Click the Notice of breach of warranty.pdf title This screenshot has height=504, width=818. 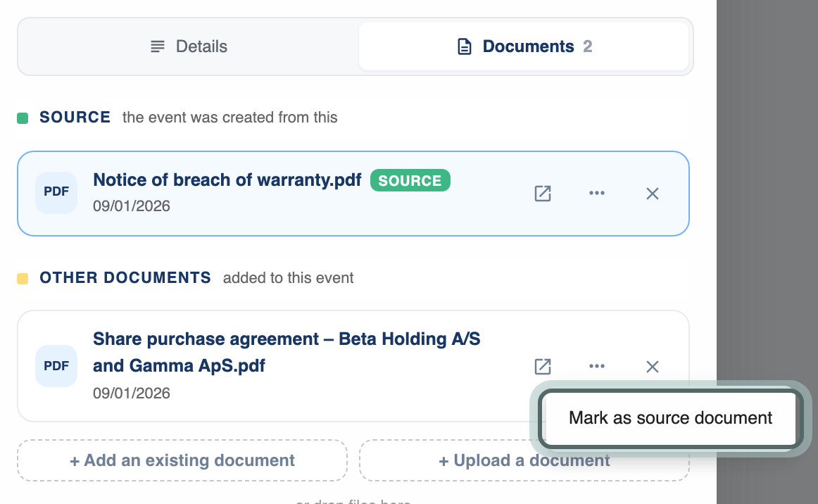click(x=227, y=180)
